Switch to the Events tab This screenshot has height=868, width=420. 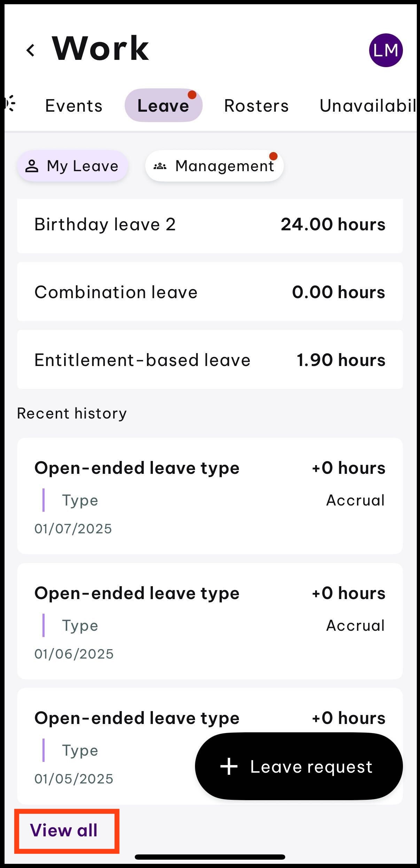tap(73, 105)
